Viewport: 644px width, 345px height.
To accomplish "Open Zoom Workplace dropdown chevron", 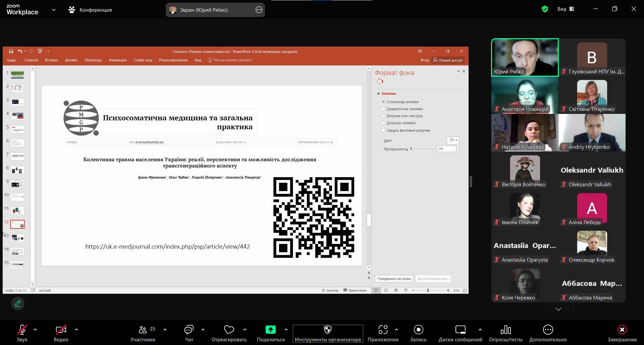I will [x=54, y=10].
